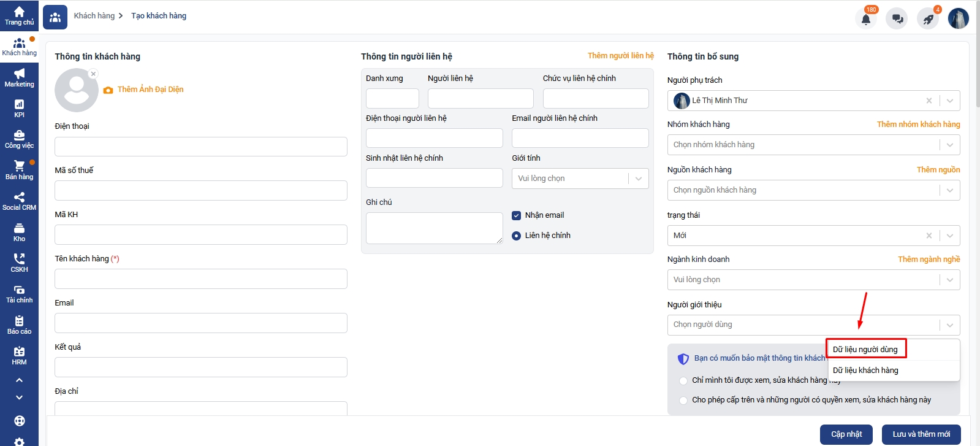This screenshot has width=980, height=446.
Task: Select the Liên hệ chính radio button
Action: click(516, 236)
